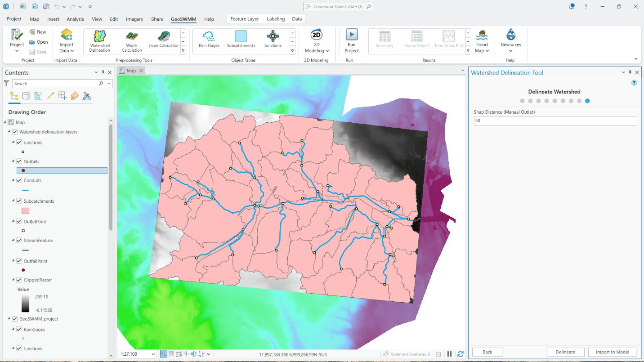This screenshot has width=644, height=362.
Task: Select the Width Calculation tool
Action: (x=131, y=40)
